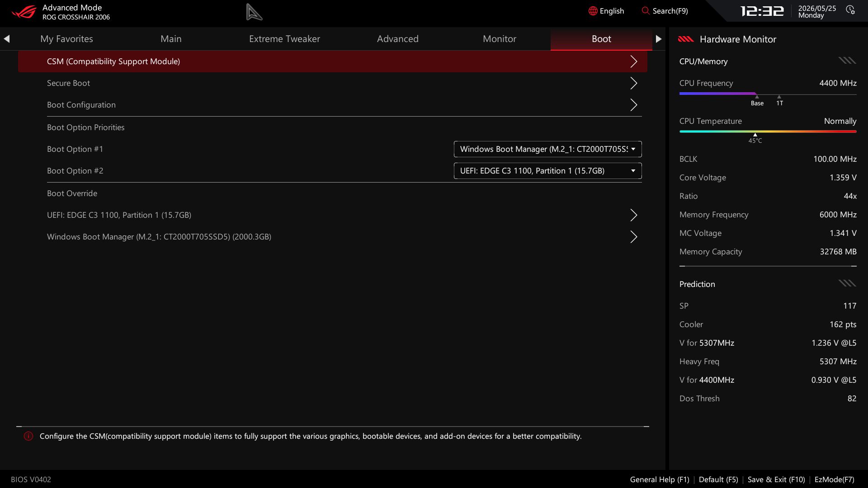Expand Secure Boot submenu chevron
Image resolution: width=868 pixels, height=488 pixels.
[634, 83]
